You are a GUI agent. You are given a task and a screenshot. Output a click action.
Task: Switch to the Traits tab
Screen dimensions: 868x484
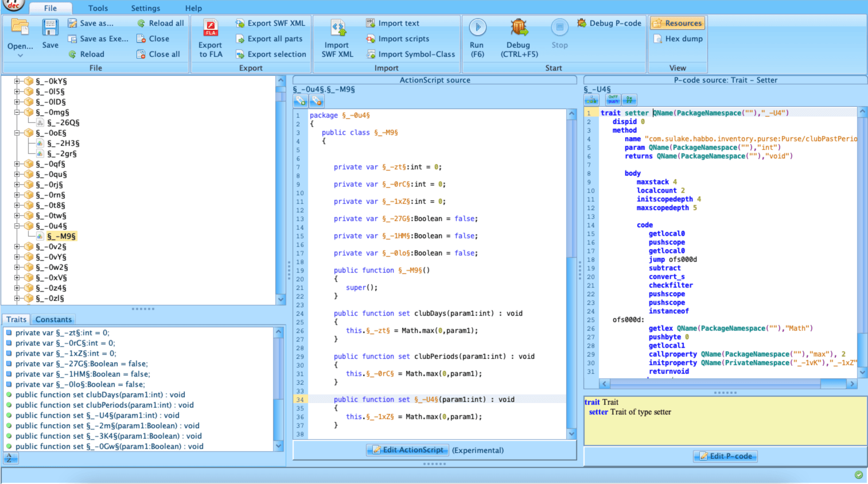pyautogui.click(x=17, y=319)
